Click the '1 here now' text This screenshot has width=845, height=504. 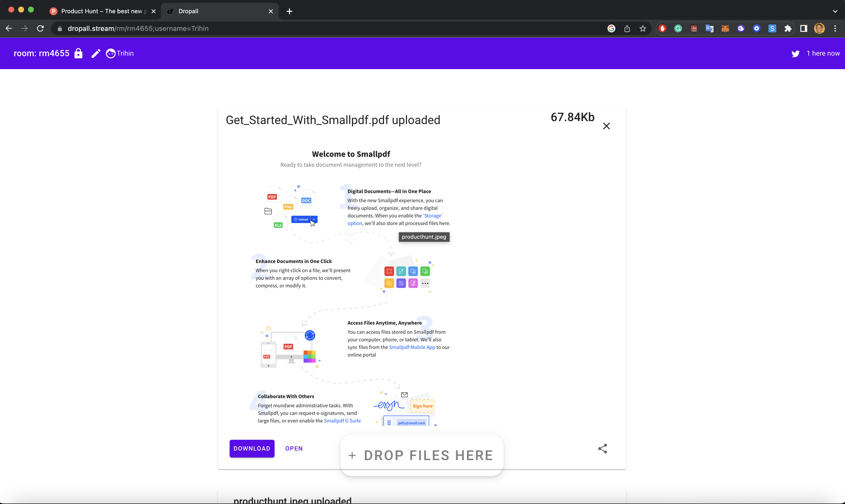pos(823,53)
